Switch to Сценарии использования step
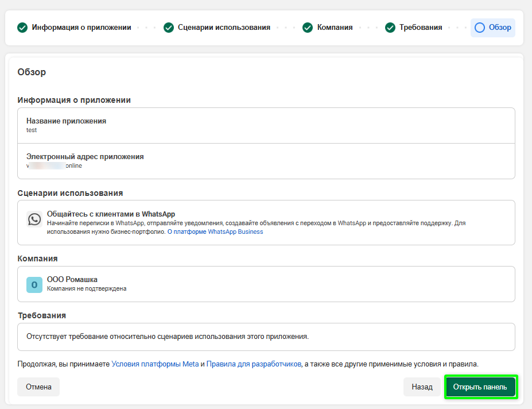 pyautogui.click(x=224, y=28)
